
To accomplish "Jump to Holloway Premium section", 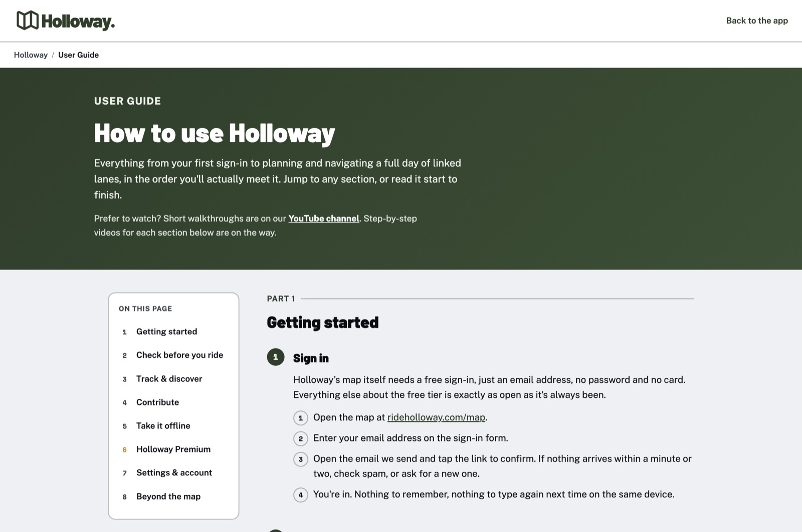I will 173,449.
